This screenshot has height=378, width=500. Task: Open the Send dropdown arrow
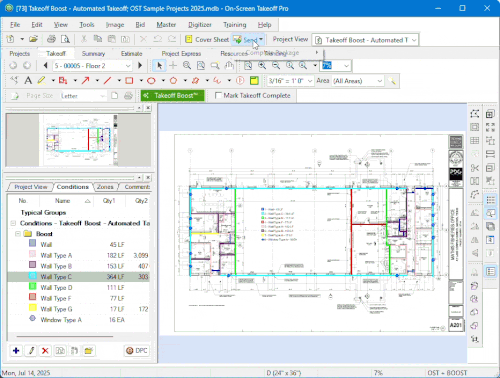point(261,40)
